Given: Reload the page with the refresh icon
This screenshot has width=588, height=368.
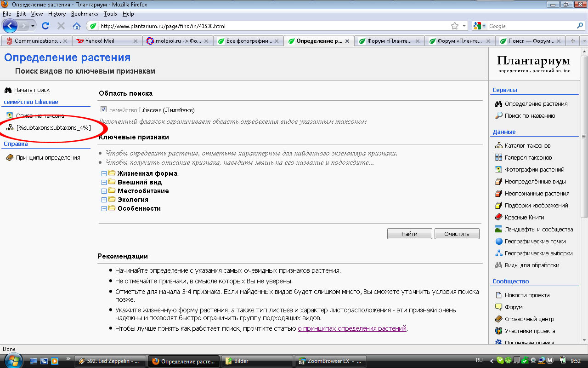Looking at the screenshot, I should [x=45, y=26].
